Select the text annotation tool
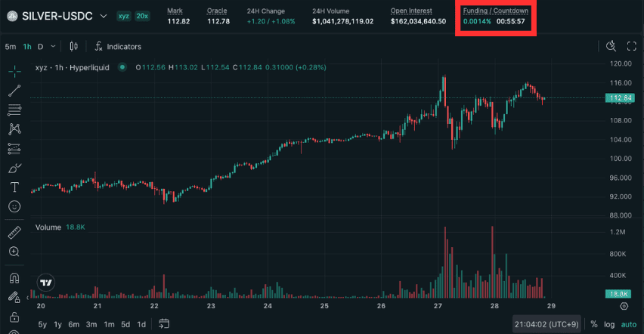 point(14,187)
